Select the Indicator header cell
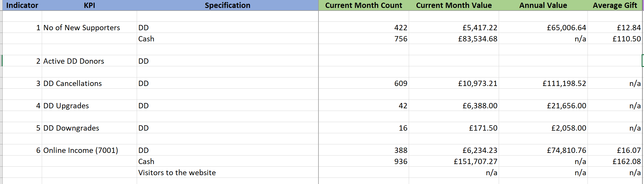This screenshot has height=184, width=644. tap(22, 5)
